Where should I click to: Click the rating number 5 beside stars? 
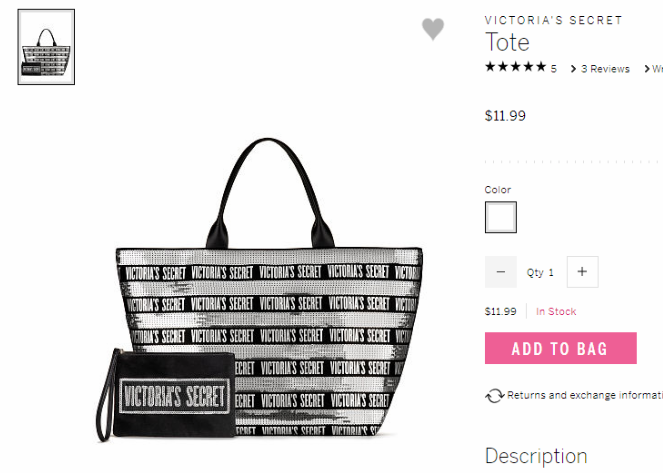coord(553,68)
